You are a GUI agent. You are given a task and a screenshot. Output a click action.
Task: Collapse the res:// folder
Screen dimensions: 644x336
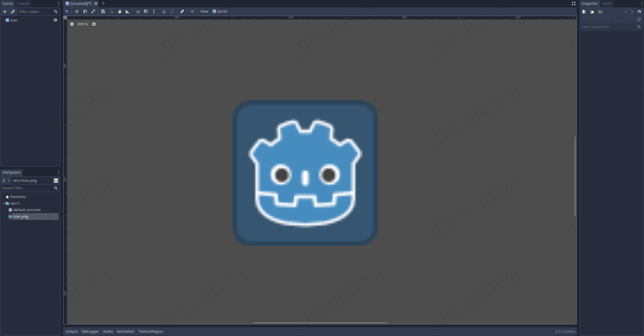tap(4, 203)
